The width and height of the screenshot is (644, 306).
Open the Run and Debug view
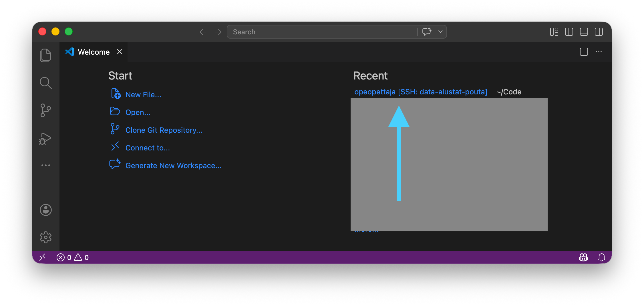tap(45, 138)
